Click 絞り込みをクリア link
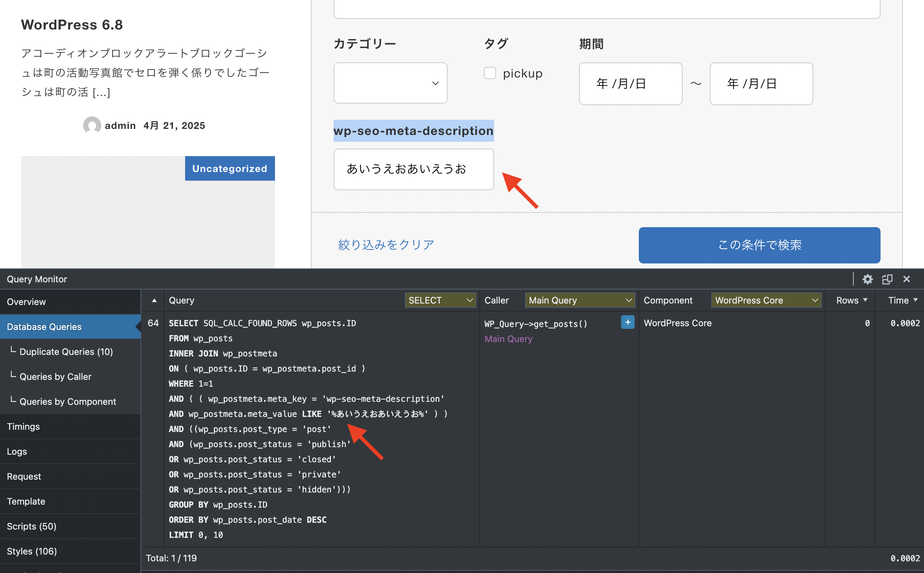924x573 pixels. tap(386, 245)
